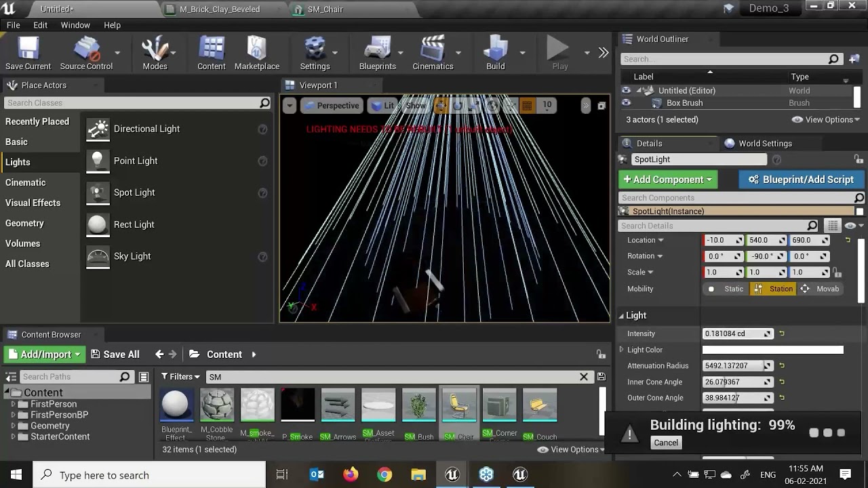Cancel the lighting build
Image resolution: width=868 pixels, height=488 pixels.
coord(666,443)
